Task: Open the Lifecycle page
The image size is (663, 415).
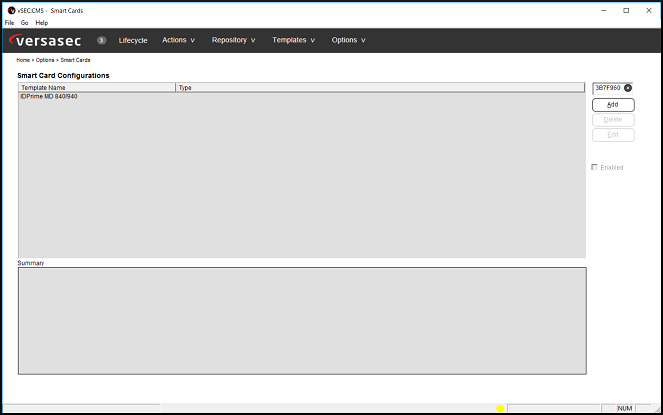Action: (x=133, y=40)
